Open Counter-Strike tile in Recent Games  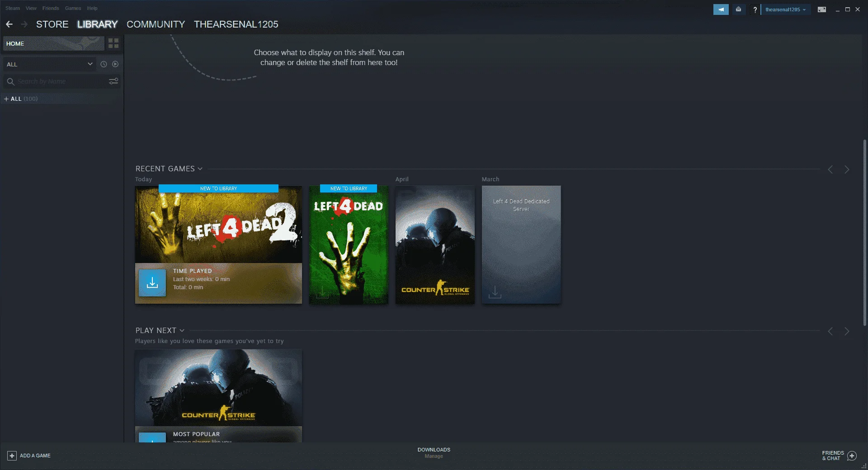point(435,244)
